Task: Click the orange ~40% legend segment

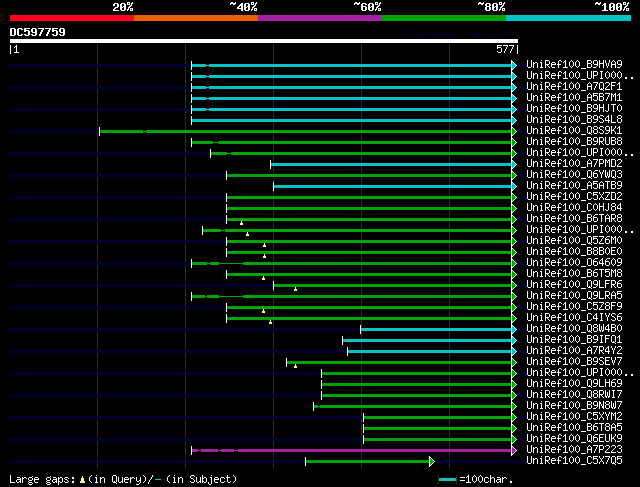Action: tap(196, 18)
